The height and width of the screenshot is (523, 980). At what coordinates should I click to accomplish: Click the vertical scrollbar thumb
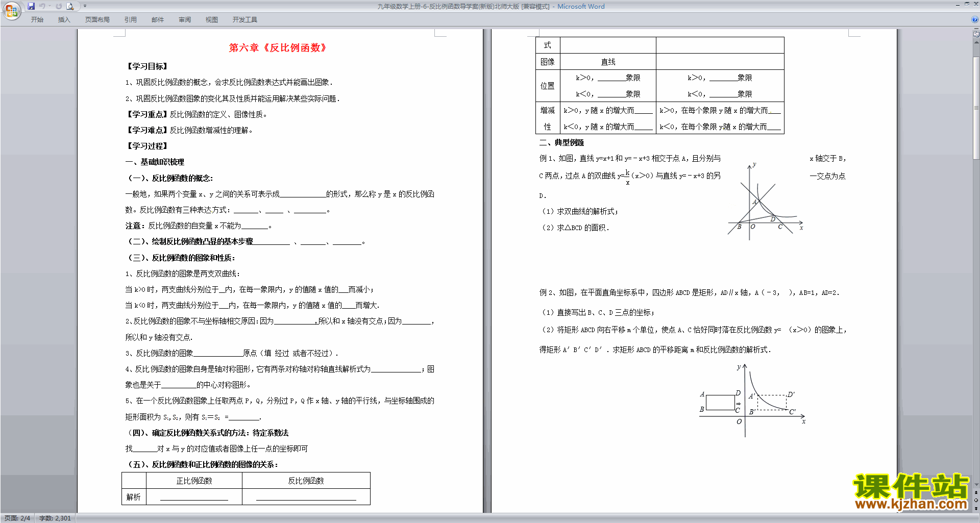pyautogui.click(x=976, y=108)
